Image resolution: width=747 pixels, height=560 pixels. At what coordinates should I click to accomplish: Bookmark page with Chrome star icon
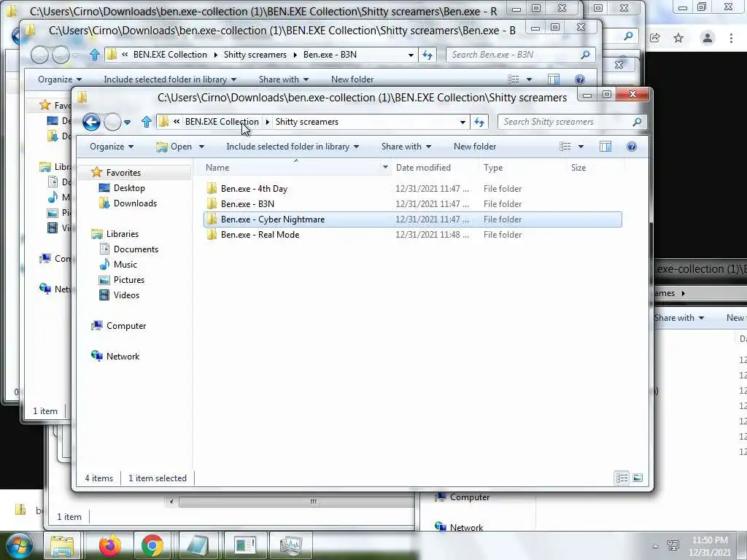(x=678, y=38)
